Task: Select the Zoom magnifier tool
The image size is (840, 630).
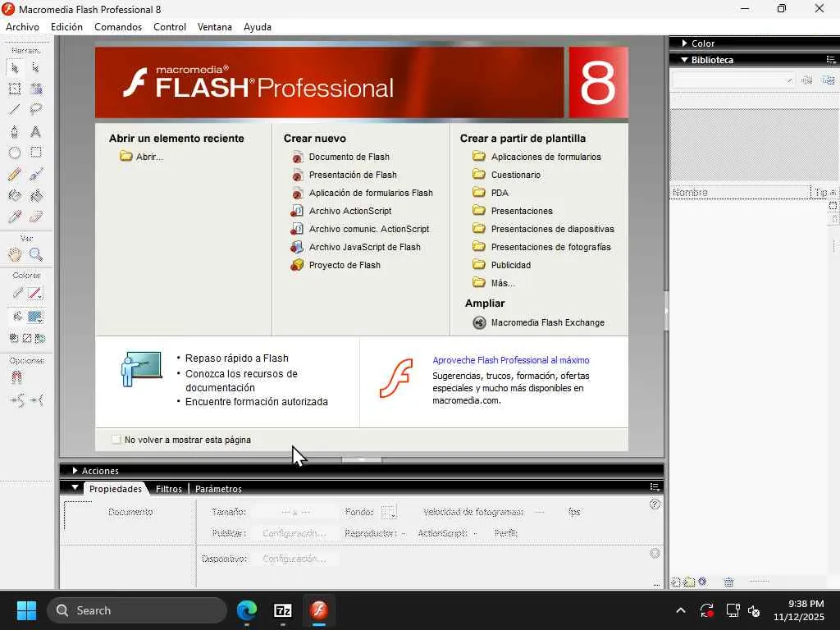Action: tap(35, 254)
